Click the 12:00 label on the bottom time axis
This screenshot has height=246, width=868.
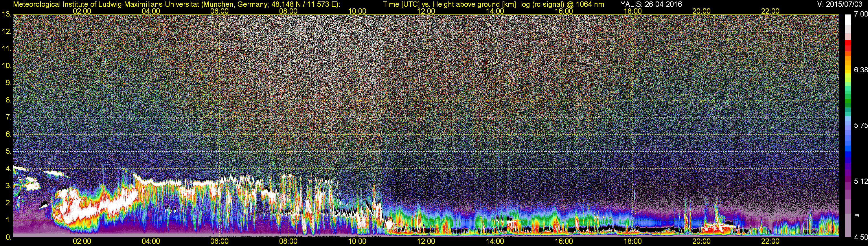click(x=426, y=242)
